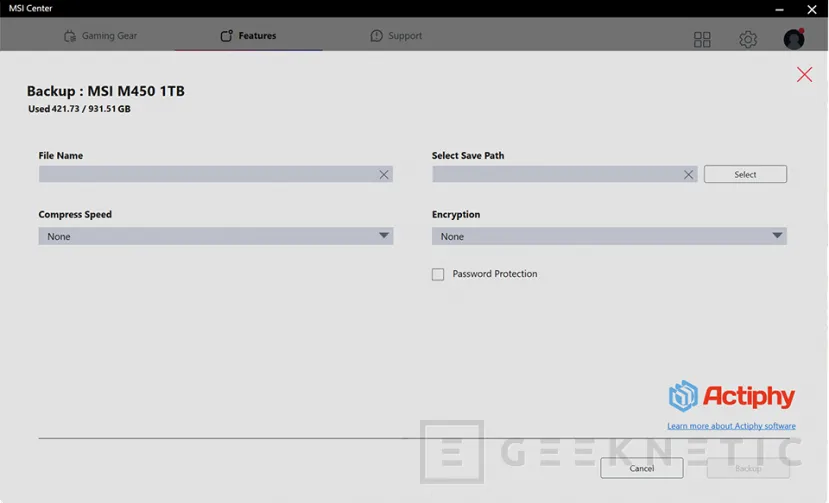Viewport: 829px width, 503px height.
Task: Enable the Password Protection checkbox
Action: [438, 274]
